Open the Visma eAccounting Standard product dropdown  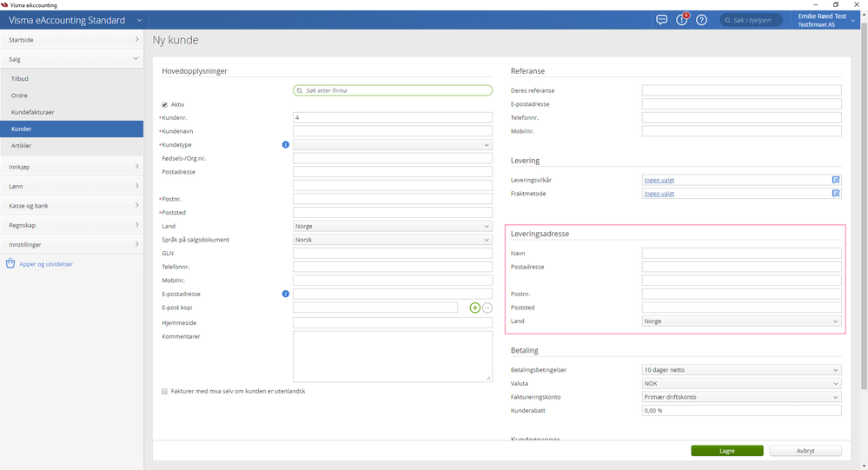coord(76,20)
